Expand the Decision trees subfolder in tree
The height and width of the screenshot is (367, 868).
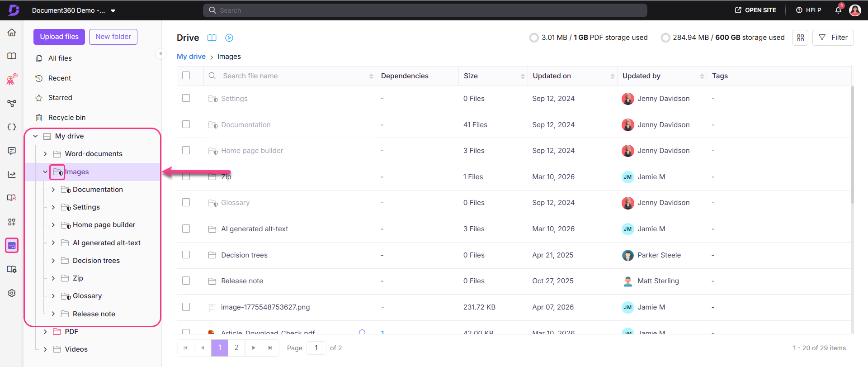pos(53,261)
